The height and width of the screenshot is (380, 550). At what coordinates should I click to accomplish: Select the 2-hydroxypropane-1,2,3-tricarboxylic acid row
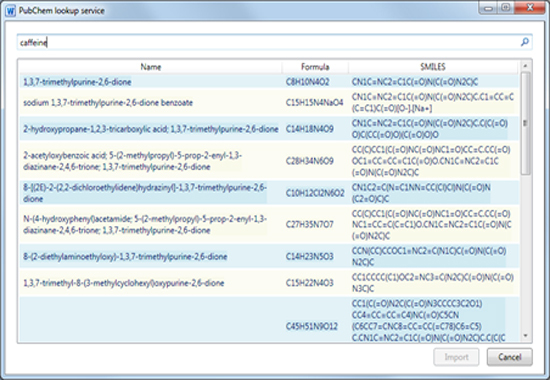click(269, 129)
